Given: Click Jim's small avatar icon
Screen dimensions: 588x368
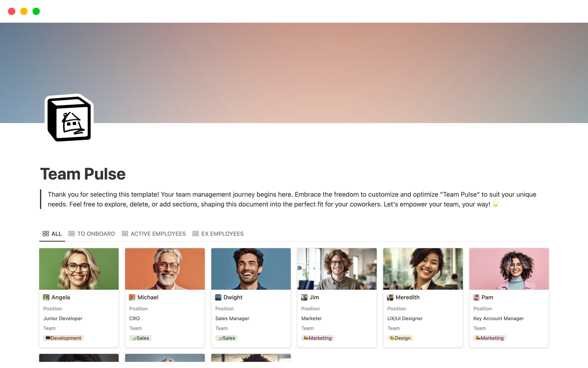Looking at the screenshot, I should tap(304, 297).
